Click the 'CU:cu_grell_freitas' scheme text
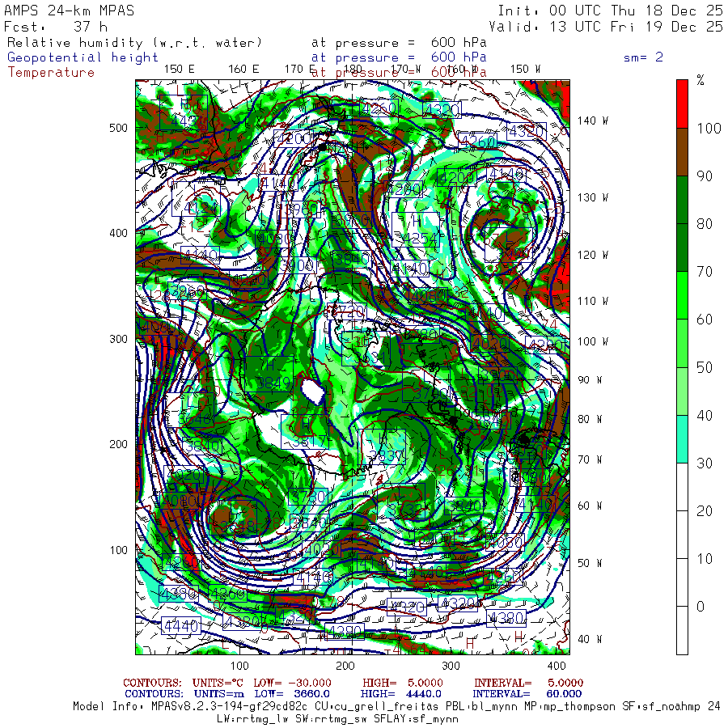The width and height of the screenshot is (728, 728). [x=376, y=707]
